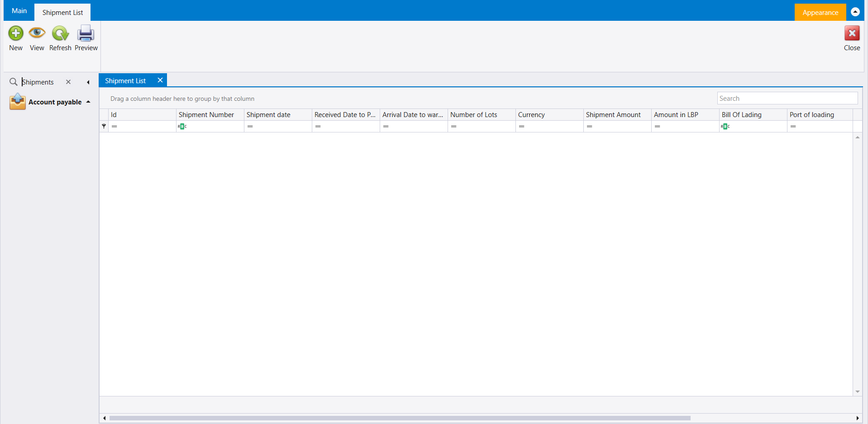Sort by the Id column header

(142, 115)
